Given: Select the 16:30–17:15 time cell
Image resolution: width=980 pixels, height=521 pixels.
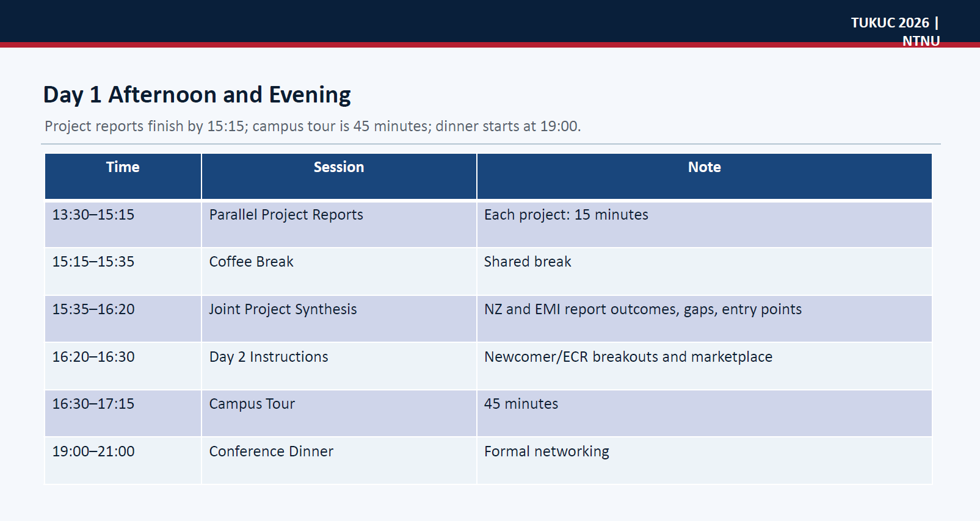Looking at the screenshot, I should [123, 414].
